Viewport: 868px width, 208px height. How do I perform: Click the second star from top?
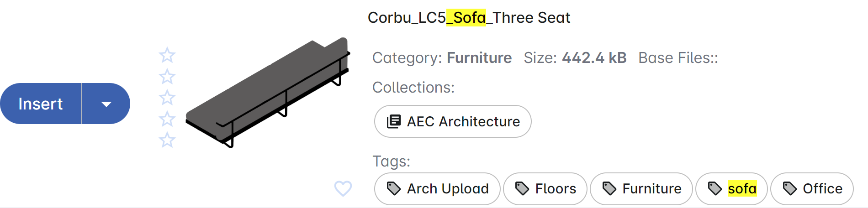point(167,76)
